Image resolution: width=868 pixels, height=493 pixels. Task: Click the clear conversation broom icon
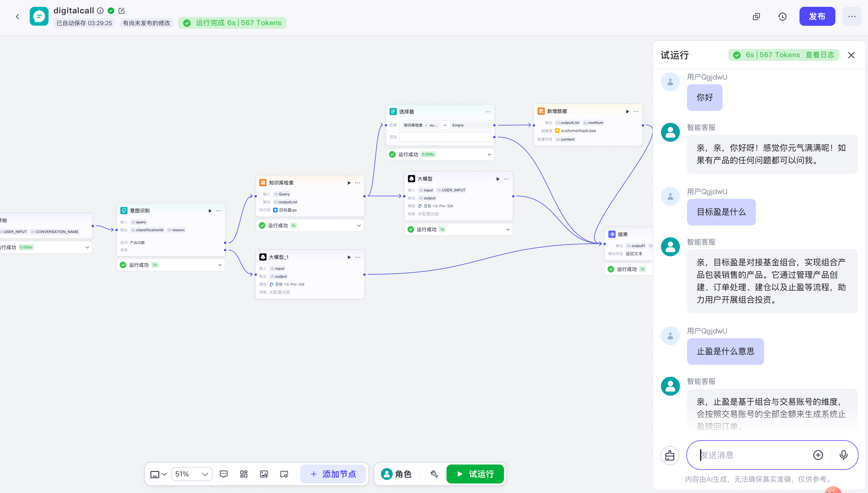(670, 455)
